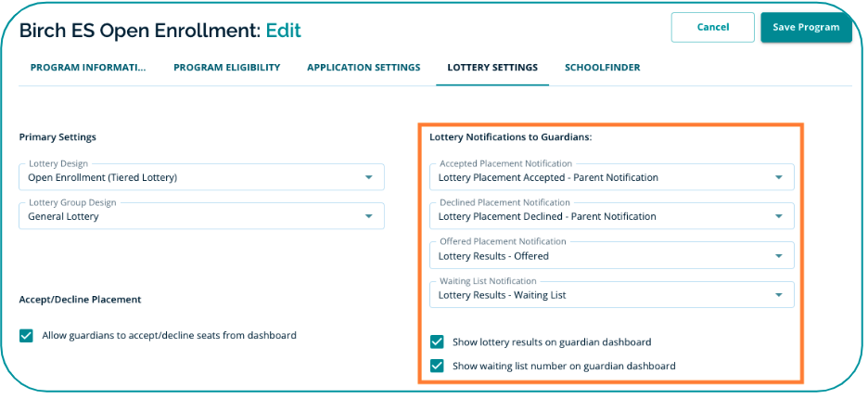Open the SchoolFinder tab
868x399 pixels.
click(602, 68)
